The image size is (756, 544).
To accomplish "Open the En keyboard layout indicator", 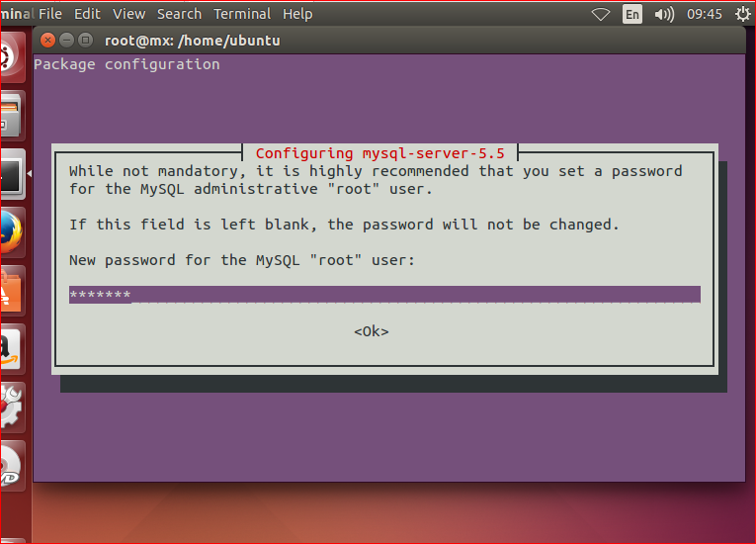I will 632,15.
